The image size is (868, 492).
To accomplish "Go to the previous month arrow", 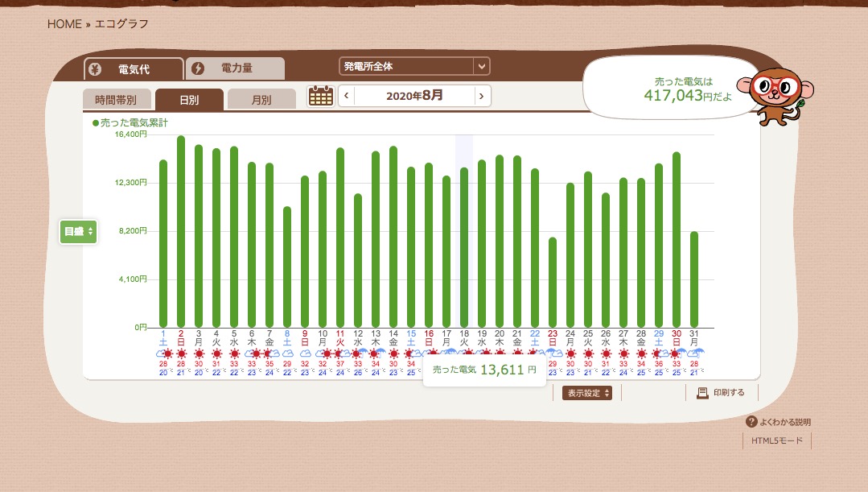I will click(347, 96).
